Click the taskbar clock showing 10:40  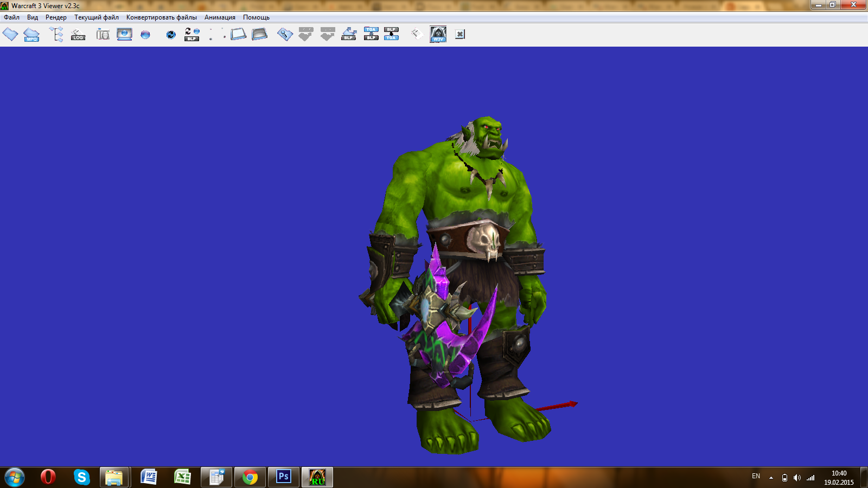tap(839, 478)
